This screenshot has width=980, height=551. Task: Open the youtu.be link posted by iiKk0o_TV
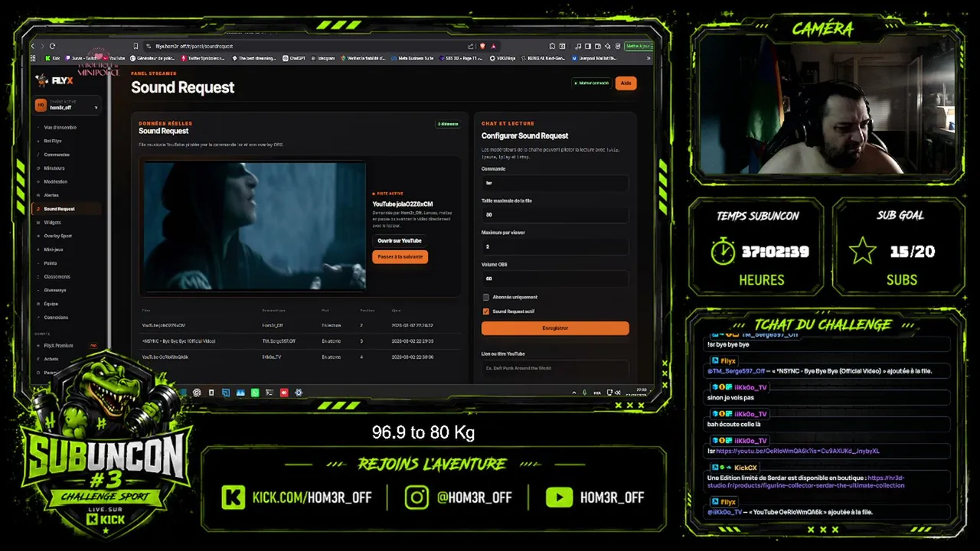pos(798,452)
